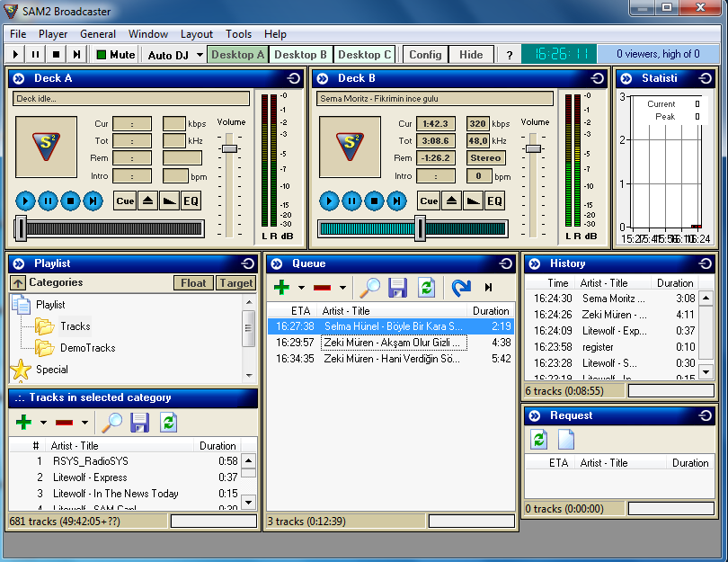The width and height of the screenshot is (728, 562).
Task: Save the Queue playlist
Action: point(398,288)
